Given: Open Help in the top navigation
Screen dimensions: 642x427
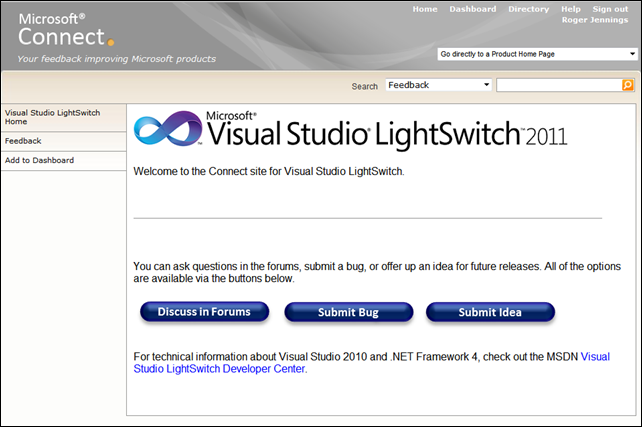Looking at the screenshot, I should 571,9.
